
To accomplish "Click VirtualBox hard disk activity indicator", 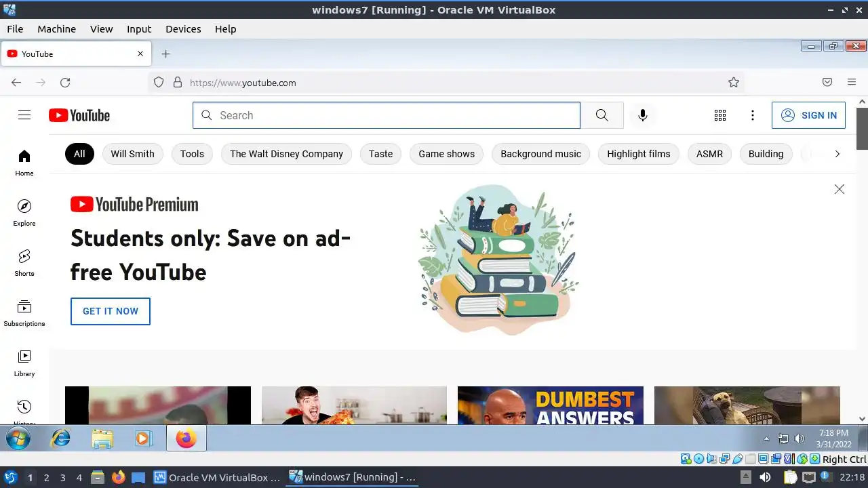I will [686, 460].
